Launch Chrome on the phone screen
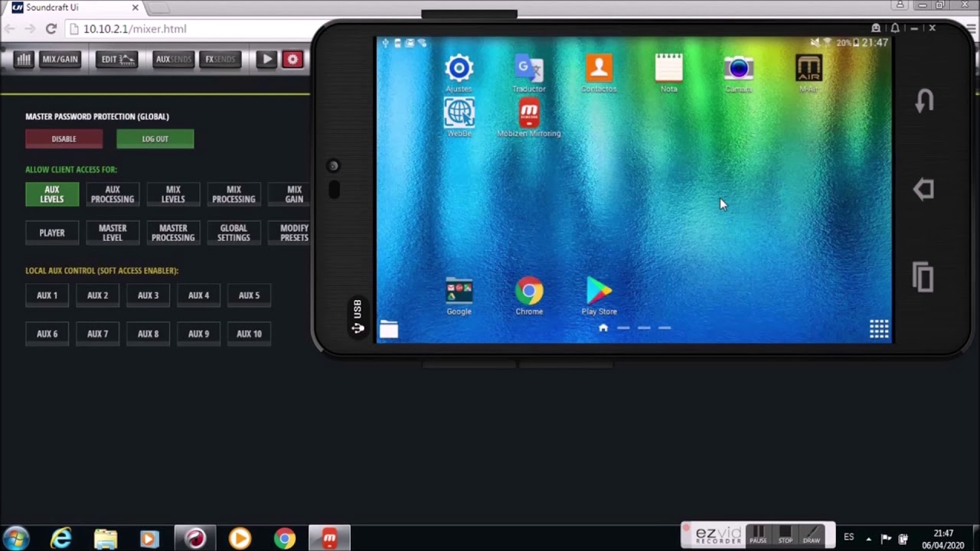This screenshot has height=551, width=980. pyautogui.click(x=529, y=297)
